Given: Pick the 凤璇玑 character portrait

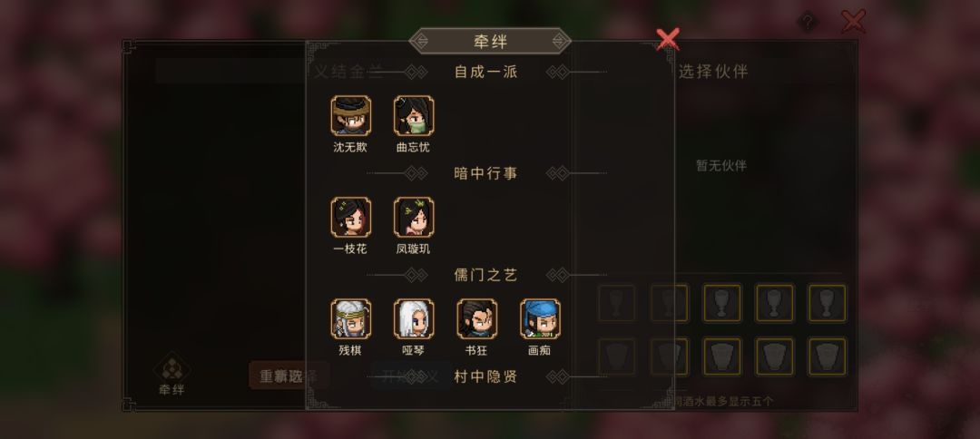Looking at the screenshot, I should tap(414, 218).
